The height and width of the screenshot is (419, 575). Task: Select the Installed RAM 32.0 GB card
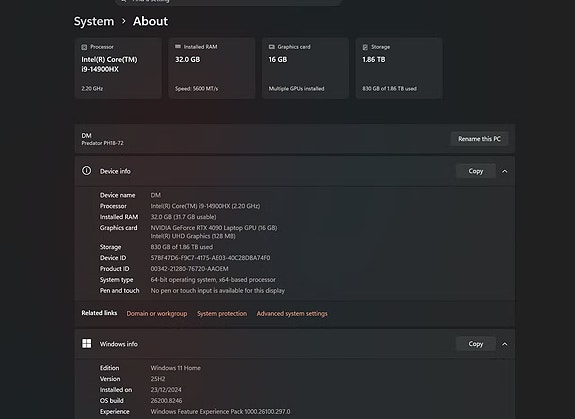point(212,68)
